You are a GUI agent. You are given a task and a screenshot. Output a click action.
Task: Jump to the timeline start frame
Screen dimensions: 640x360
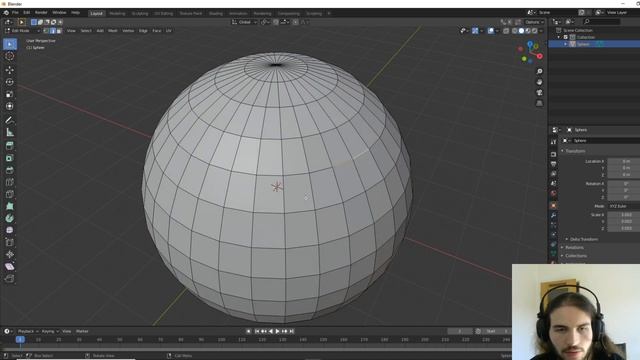point(257,331)
